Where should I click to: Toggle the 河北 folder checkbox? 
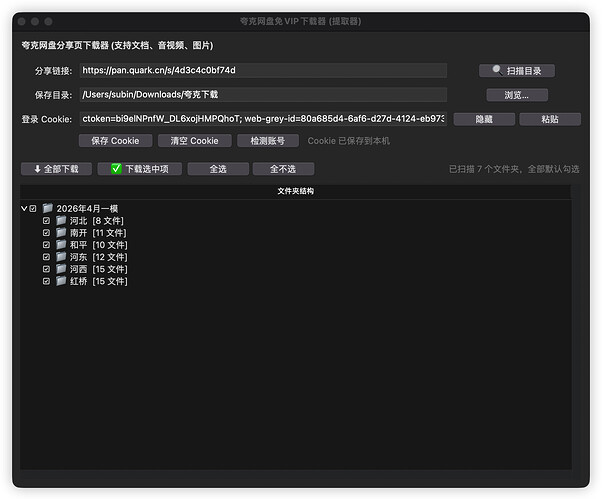(46, 221)
